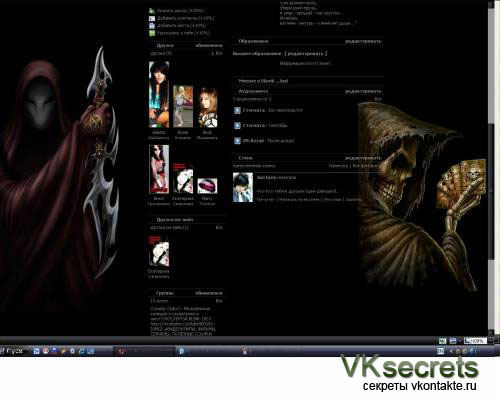
Task: Play the second audio track in the list
Action: tap(237, 126)
